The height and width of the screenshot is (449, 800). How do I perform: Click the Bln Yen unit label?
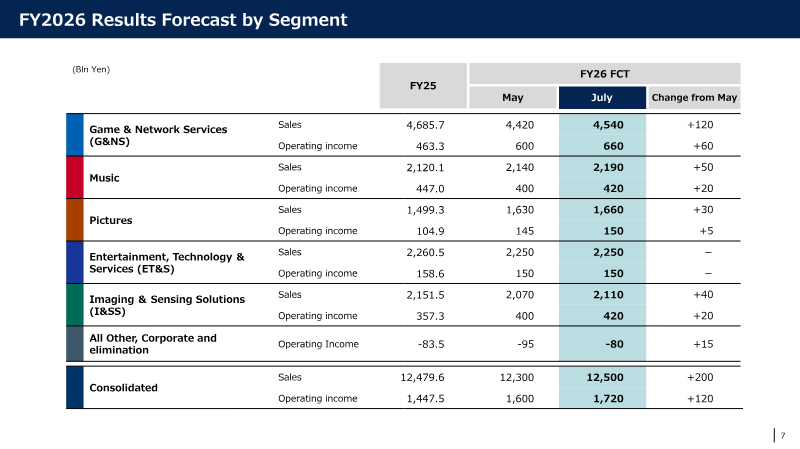pyautogui.click(x=91, y=69)
